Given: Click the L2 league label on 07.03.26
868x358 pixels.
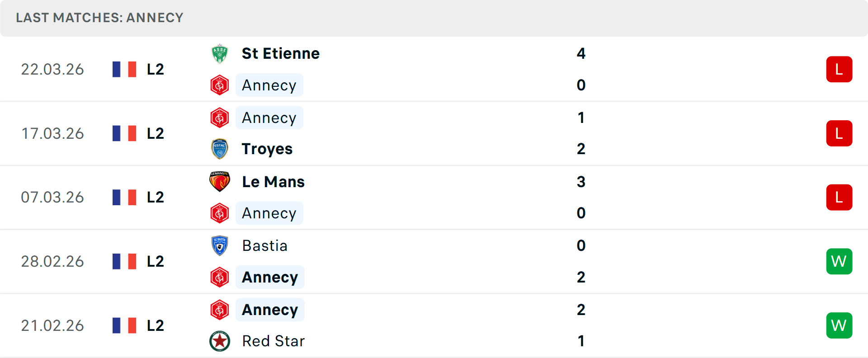Looking at the screenshot, I should click(x=155, y=198).
